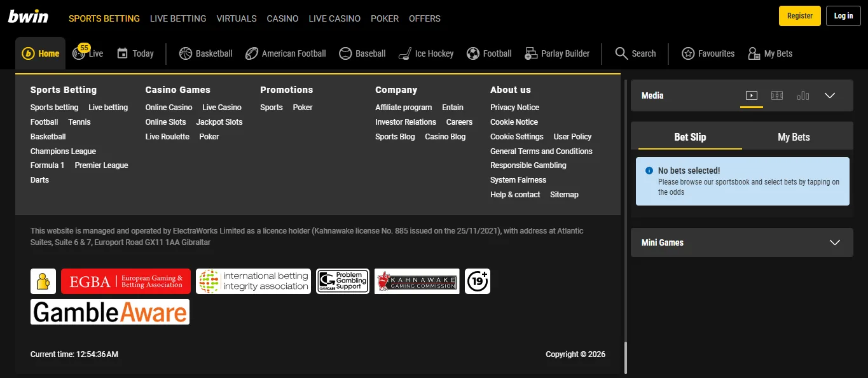The height and width of the screenshot is (378, 868).
Task: Click the 19+ age restriction badge
Action: pos(478,281)
